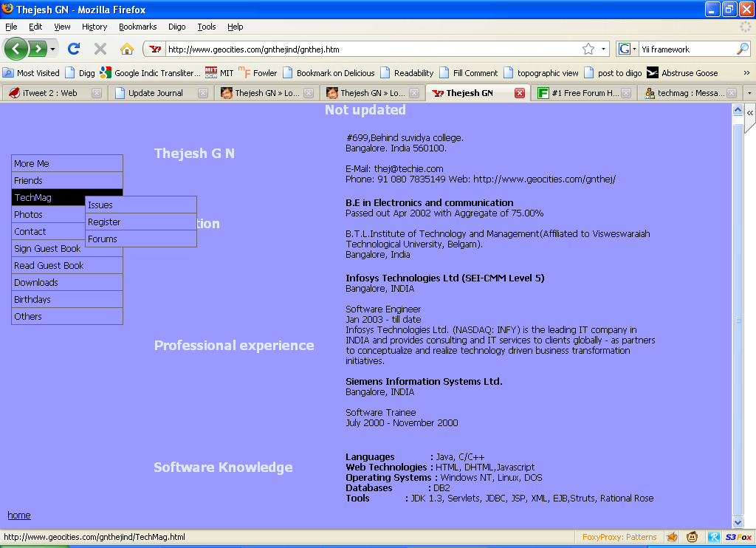Viewport: 756px width, 548px height.
Task: Open the MIT OCW bookmark
Action: (219, 73)
